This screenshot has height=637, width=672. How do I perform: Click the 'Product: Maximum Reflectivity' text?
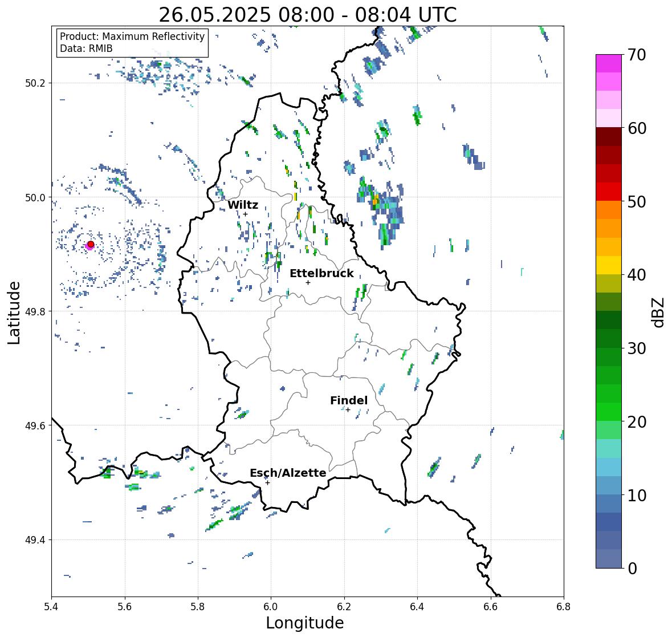point(132,36)
